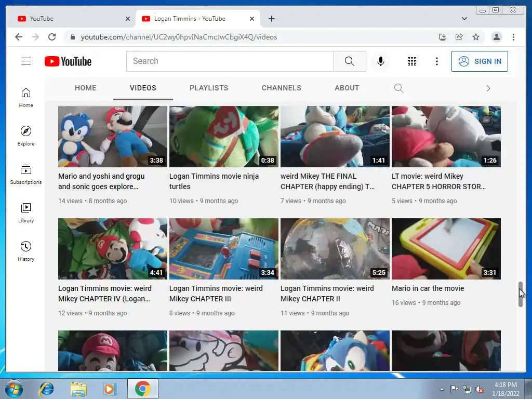
Task: Search this channel using magnifier icon
Action: click(398, 88)
